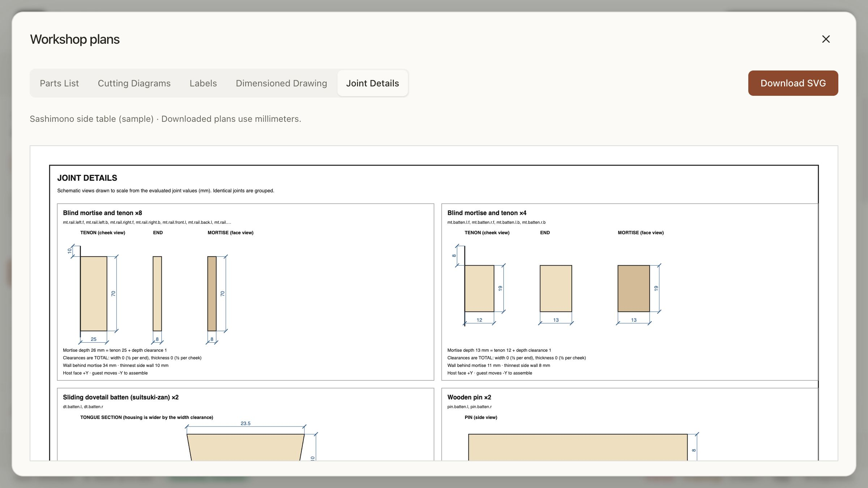Click the schematic views description line

coord(166,191)
